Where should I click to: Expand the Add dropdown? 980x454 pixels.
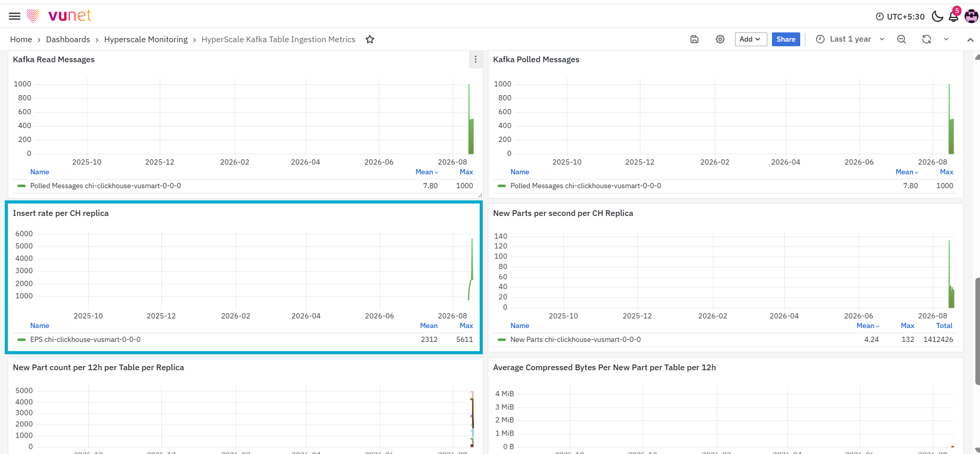point(751,39)
